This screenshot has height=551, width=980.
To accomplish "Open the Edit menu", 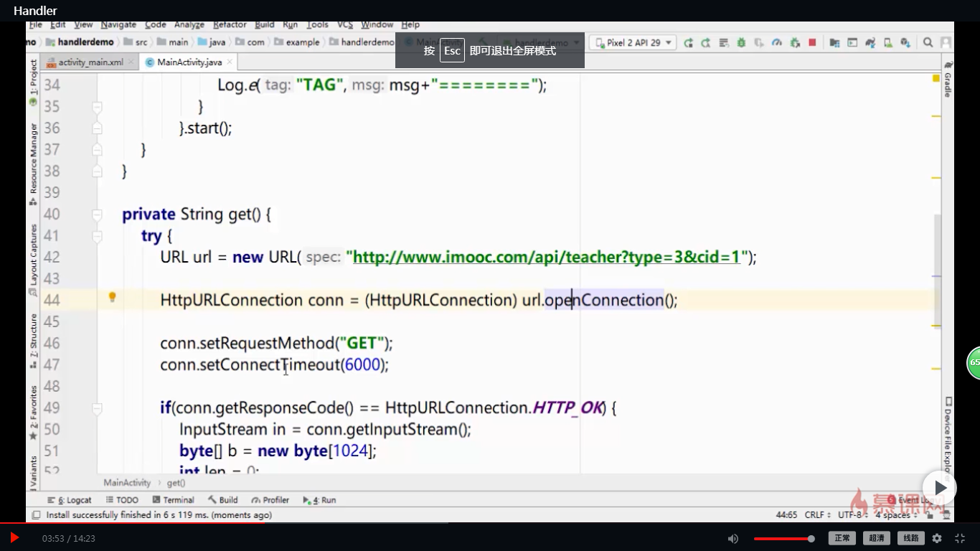I will click(58, 24).
